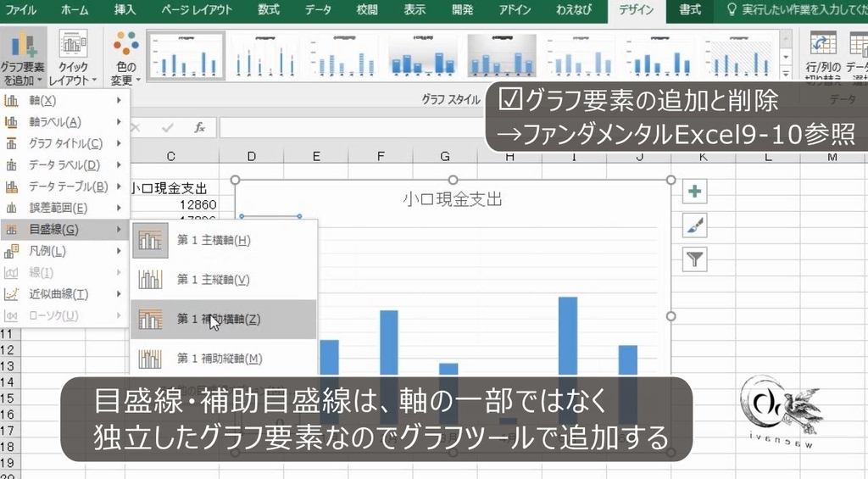Toggle 第1補助縦軸(M) gridlines
This screenshot has height=479, width=868.
click(x=224, y=359)
